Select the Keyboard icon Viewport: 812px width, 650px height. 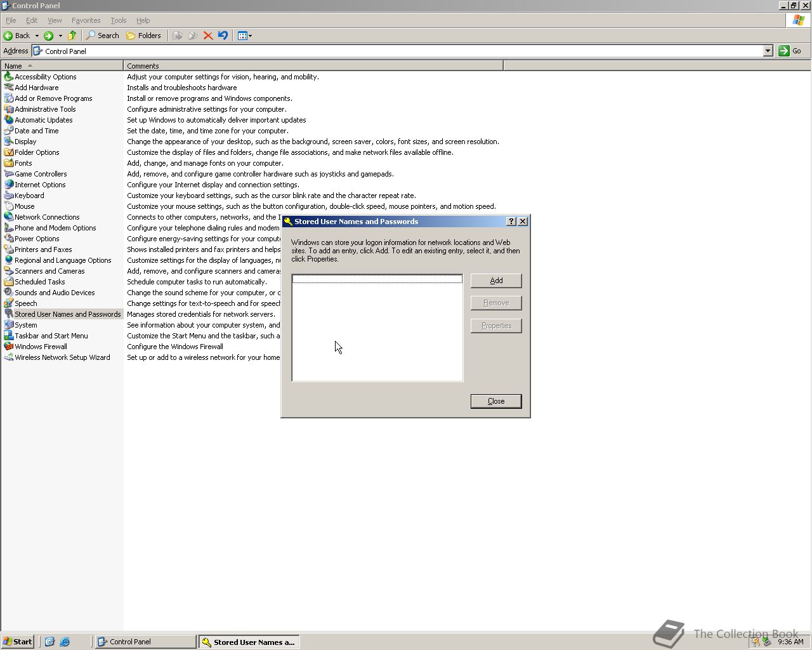click(x=8, y=196)
